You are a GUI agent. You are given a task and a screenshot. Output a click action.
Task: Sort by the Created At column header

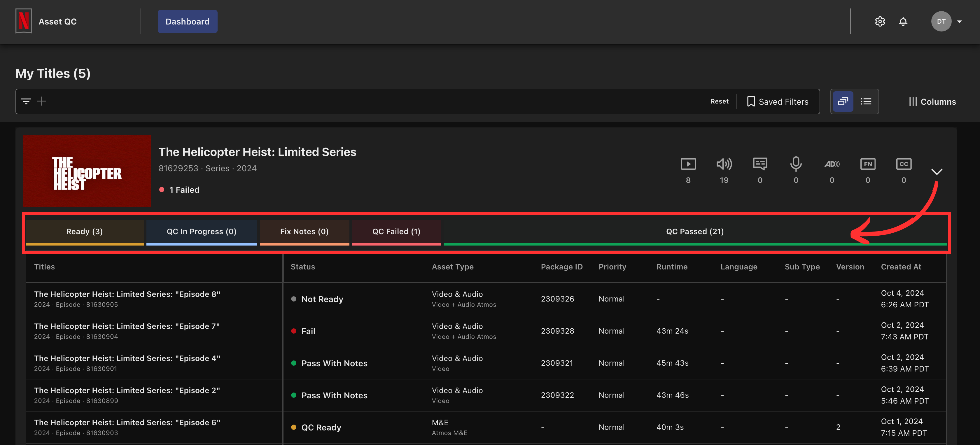click(901, 267)
